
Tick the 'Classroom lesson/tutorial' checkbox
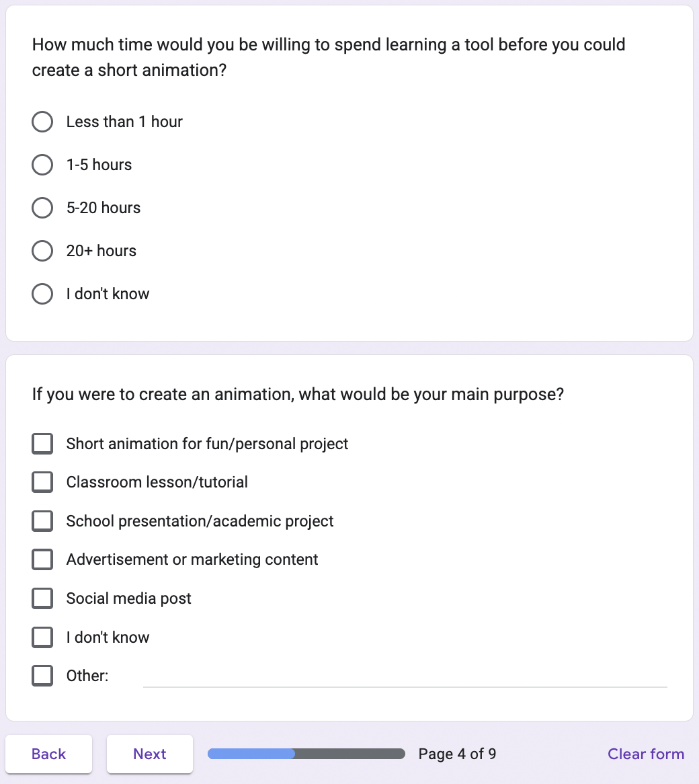[x=42, y=482]
